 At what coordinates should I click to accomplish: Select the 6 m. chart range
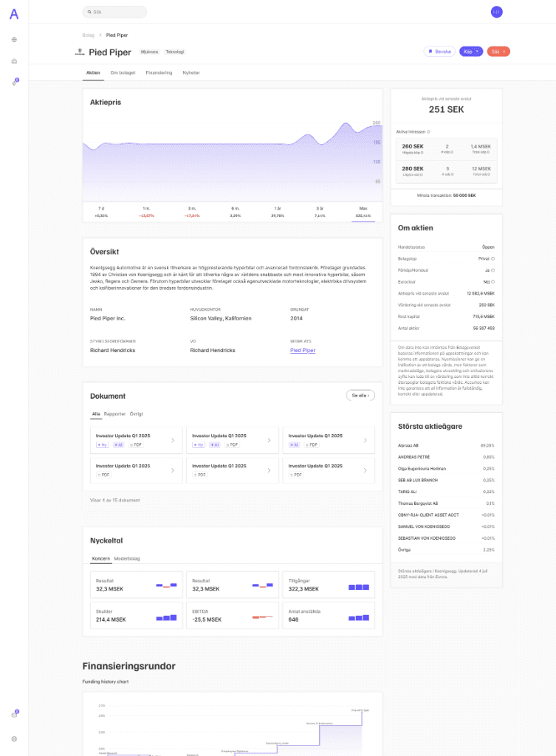236,212
